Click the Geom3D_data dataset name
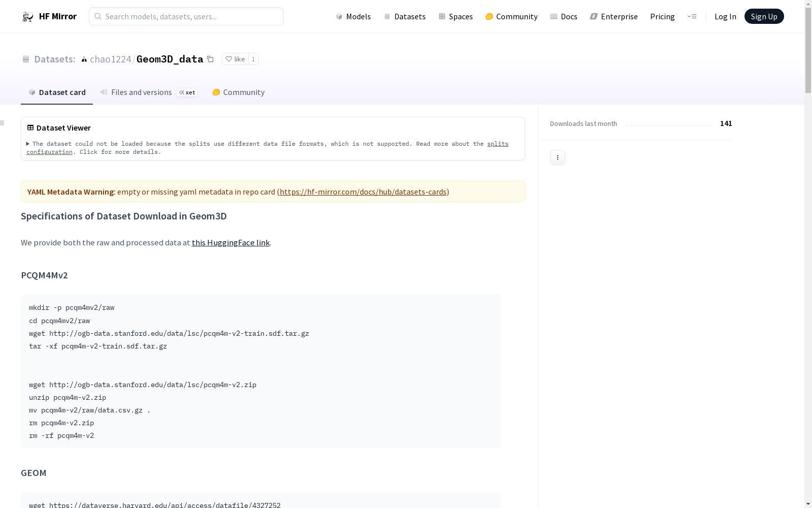812x508 pixels. click(x=170, y=59)
